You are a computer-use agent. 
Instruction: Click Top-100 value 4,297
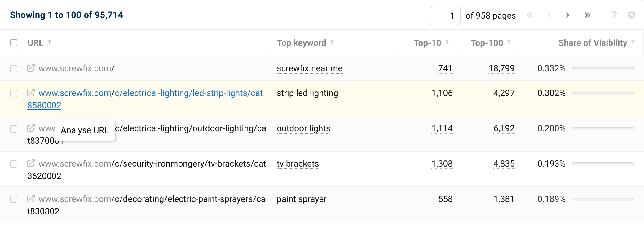point(504,93)
